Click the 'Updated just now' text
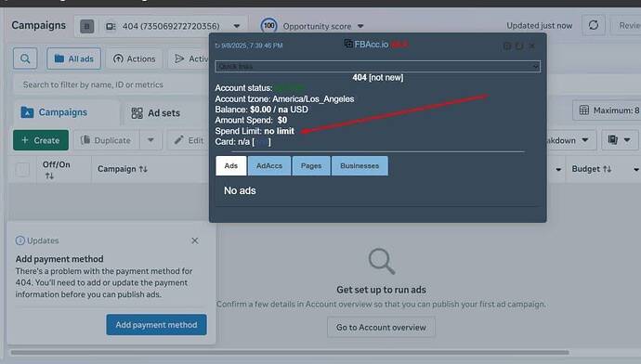 (x=539, y=26)
